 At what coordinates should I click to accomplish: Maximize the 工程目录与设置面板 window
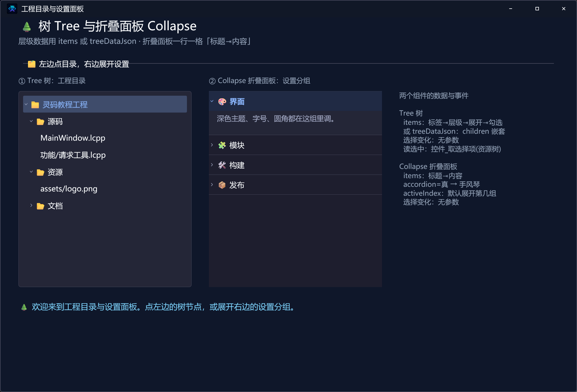click(x=537, y=9)
